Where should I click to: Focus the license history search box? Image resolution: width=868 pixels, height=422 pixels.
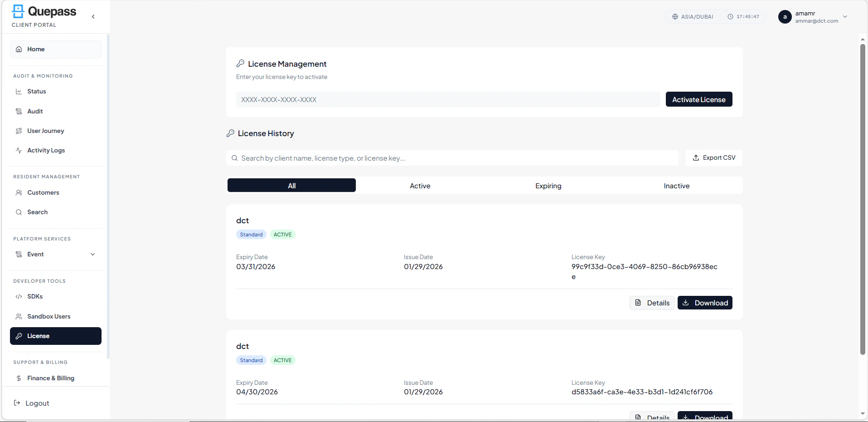tap(452, 158)
